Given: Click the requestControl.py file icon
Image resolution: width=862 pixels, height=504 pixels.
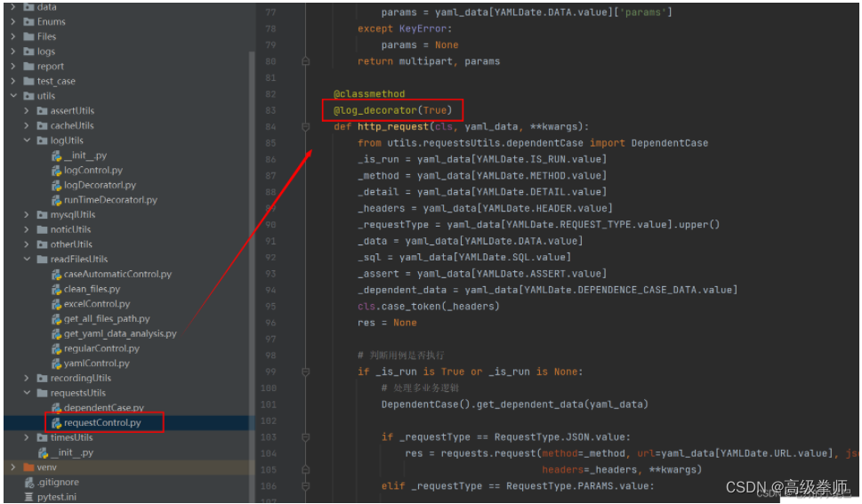Looking at the screenshot, I should pos(56,422).
